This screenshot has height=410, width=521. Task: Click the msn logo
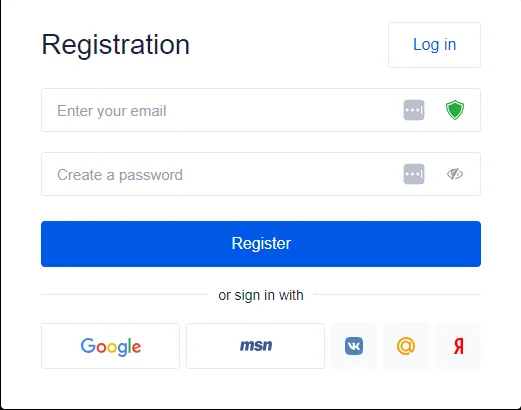click(256, 345)
